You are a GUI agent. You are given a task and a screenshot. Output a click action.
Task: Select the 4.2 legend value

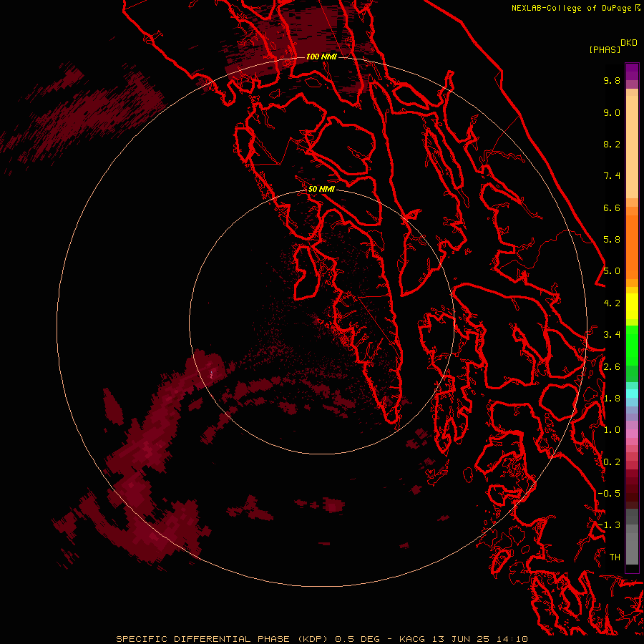pos(612,303)
